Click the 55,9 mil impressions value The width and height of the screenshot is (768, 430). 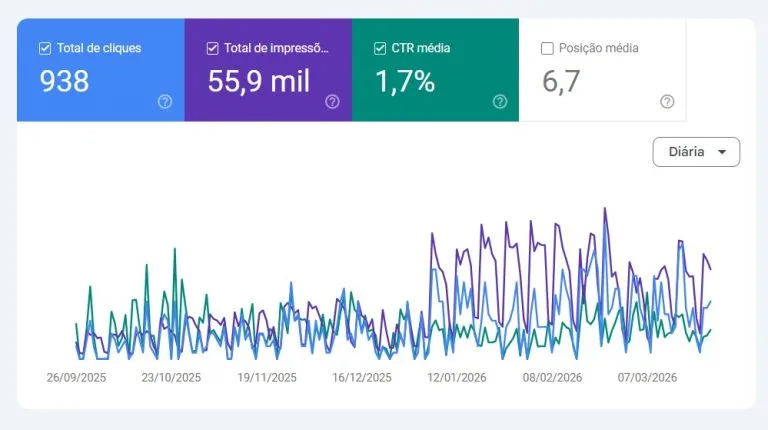point(259,82)
